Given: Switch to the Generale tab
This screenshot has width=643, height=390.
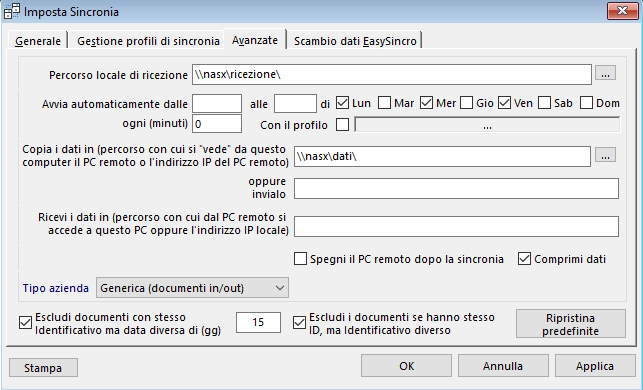Looking at the screenshot, I should (x=38, y=41).
